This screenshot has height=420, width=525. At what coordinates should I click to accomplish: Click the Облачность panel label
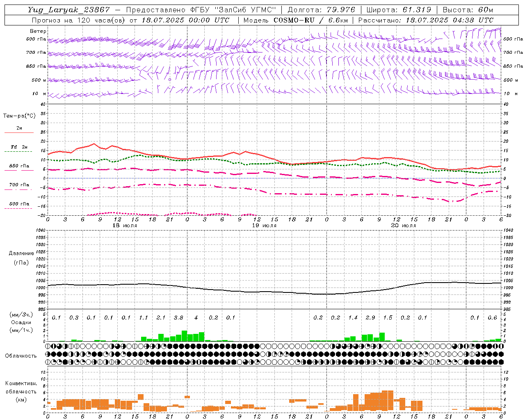21,356
